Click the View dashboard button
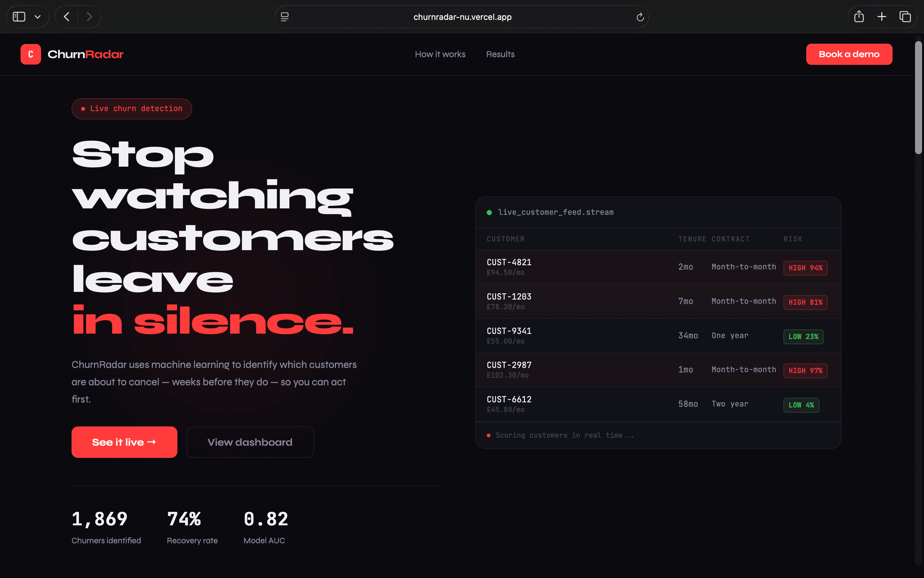This screenshot has height=578, width=924. point(250,442)
